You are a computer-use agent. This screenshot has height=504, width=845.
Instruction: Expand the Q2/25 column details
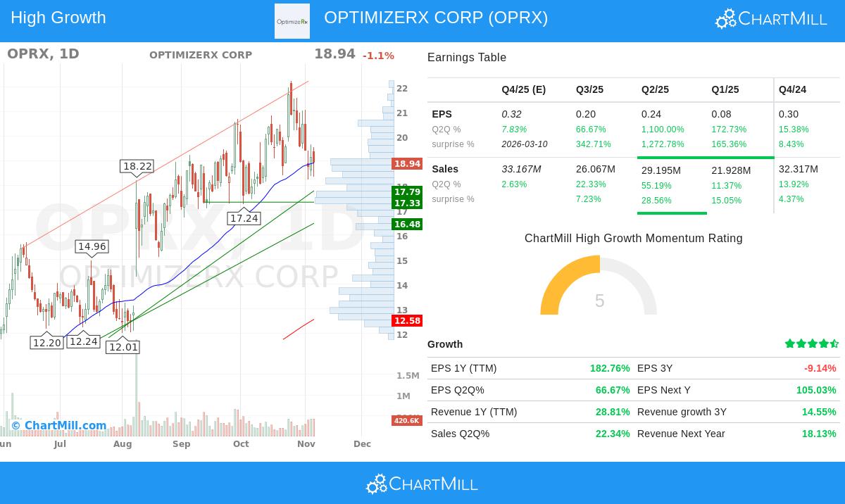tap(655, 89)
